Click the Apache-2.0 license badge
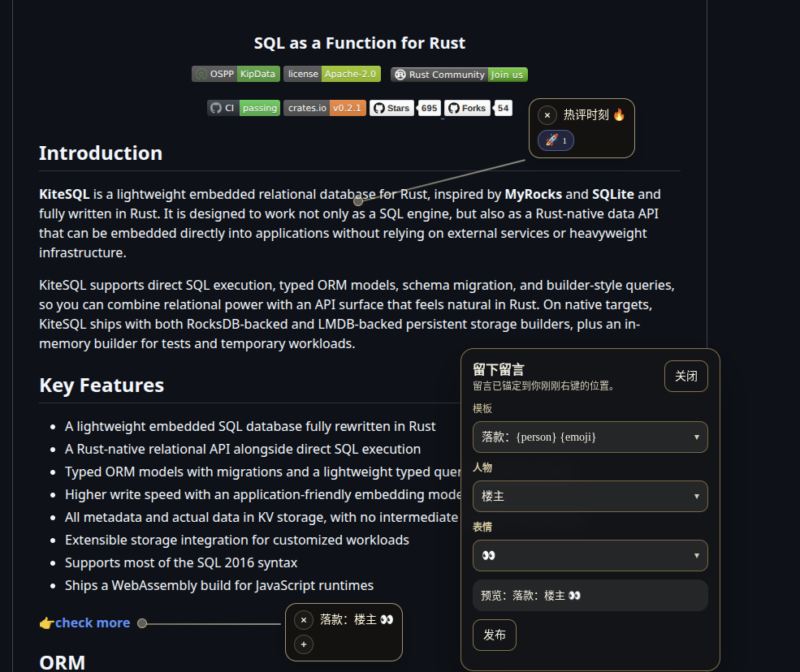The width and height of the screenshot is (800, 672). (331, 74)
